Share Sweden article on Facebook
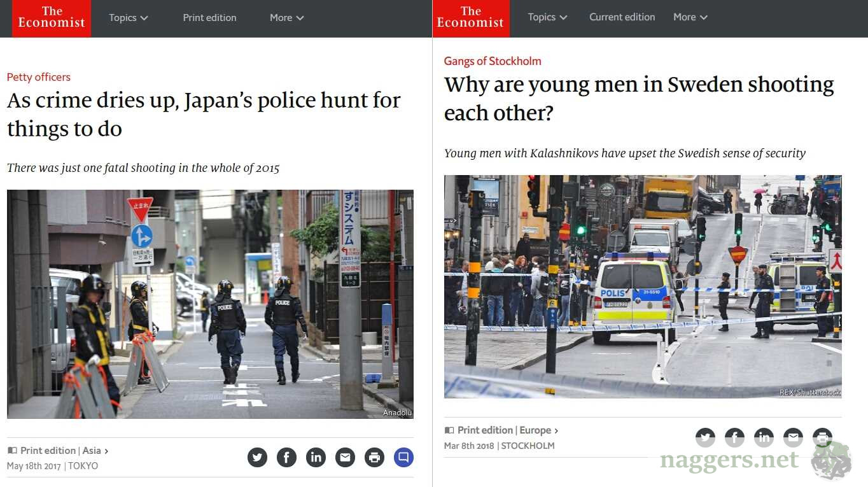Screen dimensions: 868x487 (x=734, y=437)
